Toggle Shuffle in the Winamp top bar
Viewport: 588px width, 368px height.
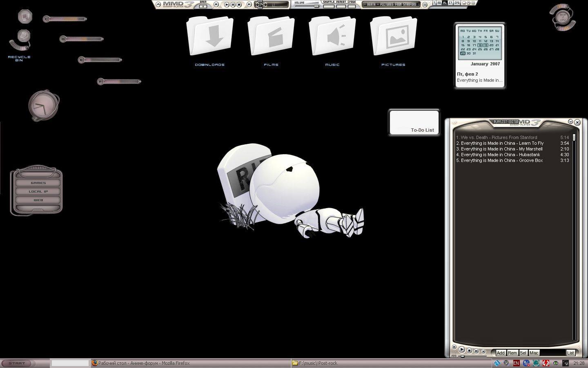pos(329,6)
